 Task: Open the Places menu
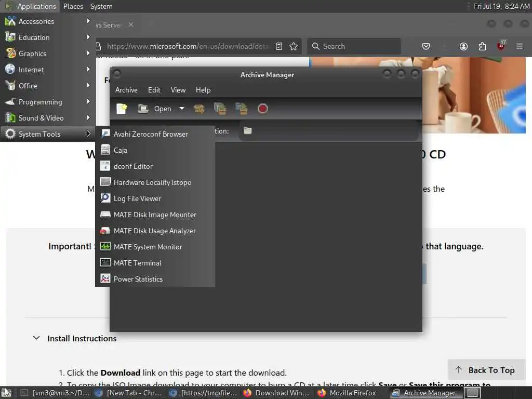73,6
